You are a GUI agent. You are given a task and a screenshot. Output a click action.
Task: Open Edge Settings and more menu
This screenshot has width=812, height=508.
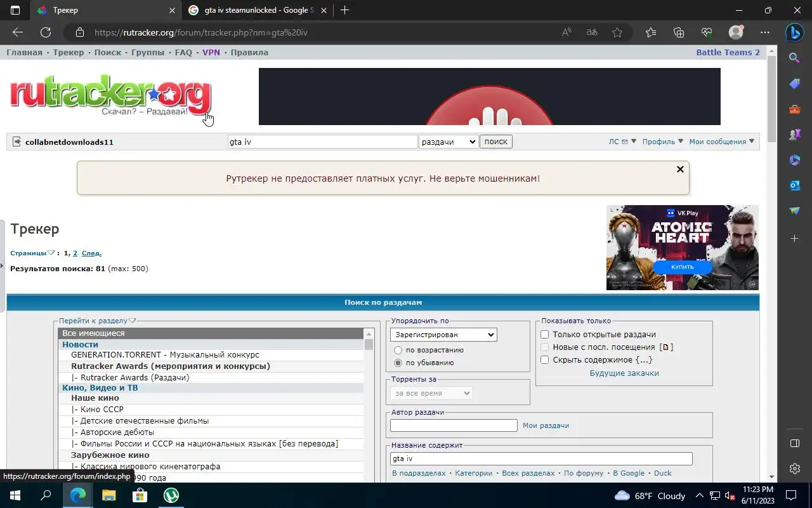[x=765, y=32]
